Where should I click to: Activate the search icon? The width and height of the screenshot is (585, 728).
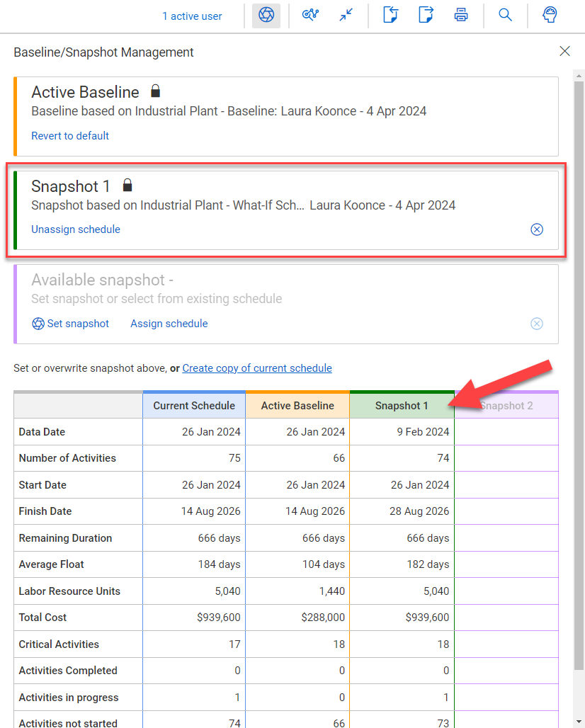(505, 15)
